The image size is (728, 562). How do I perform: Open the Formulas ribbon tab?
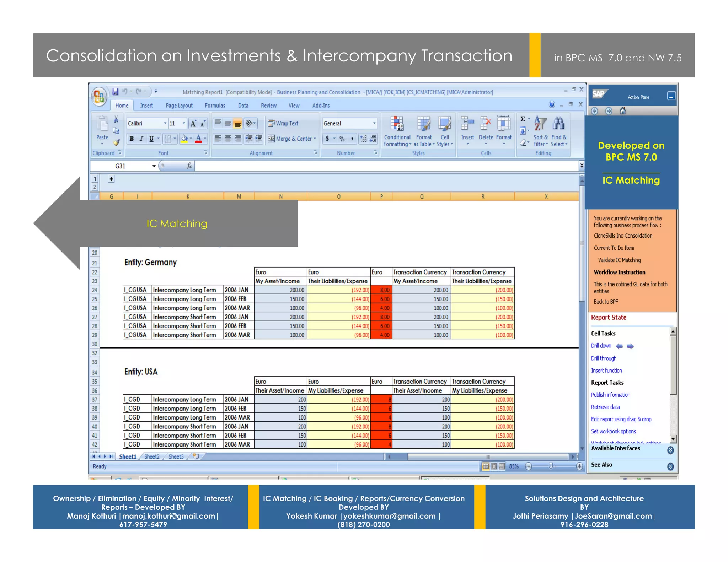click(x=215, y=106)
